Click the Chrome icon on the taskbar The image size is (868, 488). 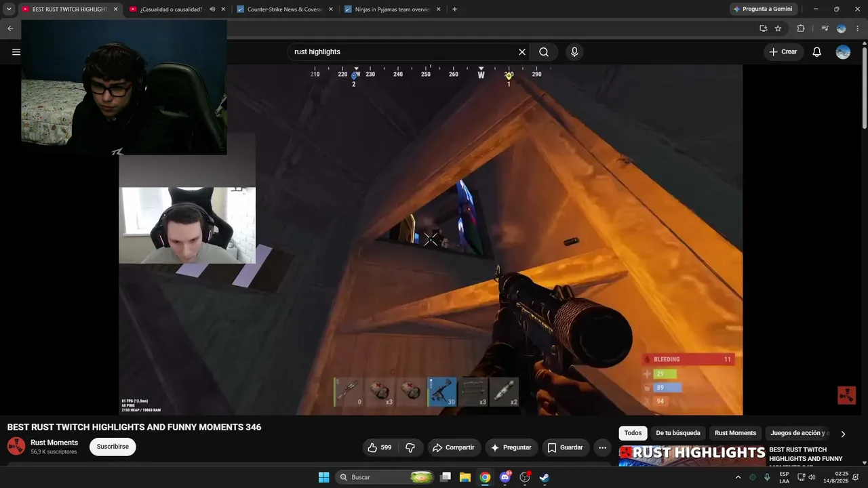pos(485,477)
